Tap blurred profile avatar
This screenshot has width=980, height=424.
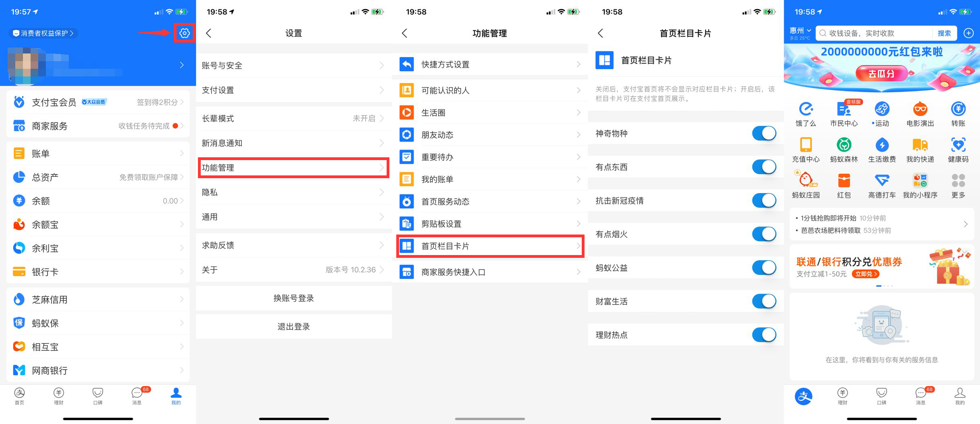(27, 66)
